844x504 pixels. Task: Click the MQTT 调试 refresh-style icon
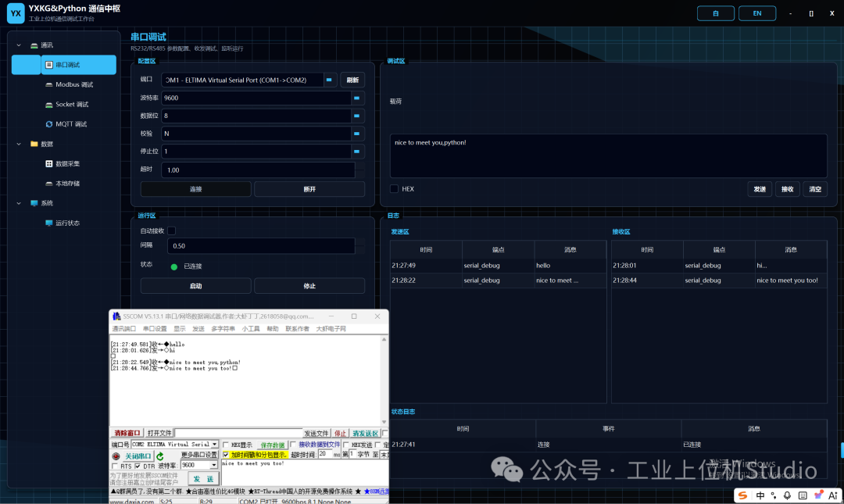click(x=49, y=123)
